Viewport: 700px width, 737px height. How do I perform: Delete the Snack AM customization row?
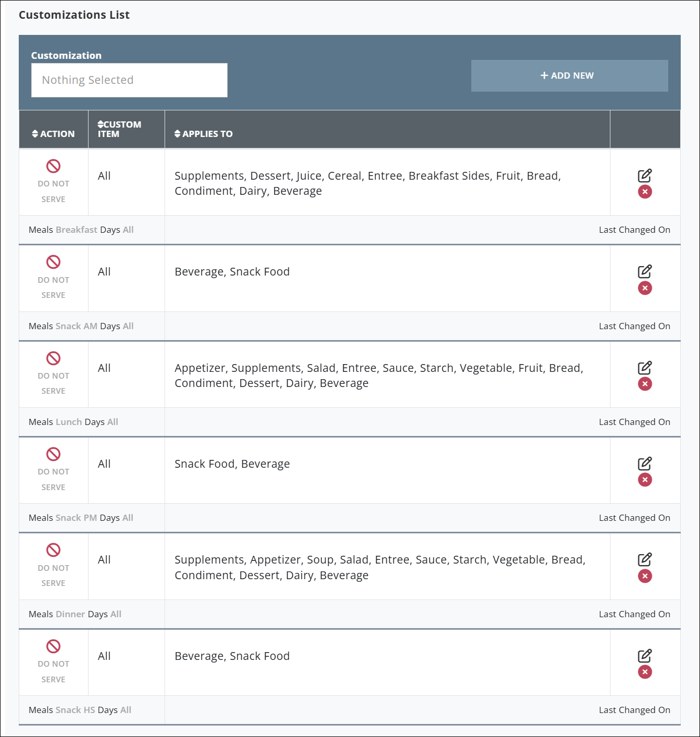645,288
